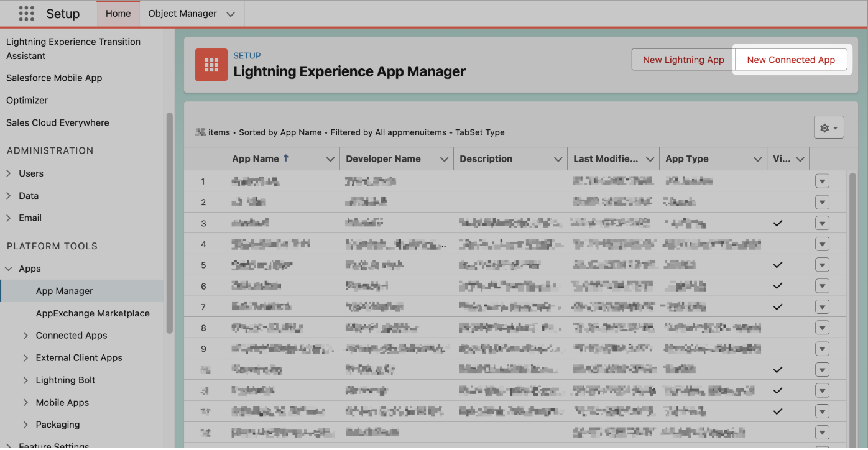Expand the Mobile Apps node

pos(25,403)
